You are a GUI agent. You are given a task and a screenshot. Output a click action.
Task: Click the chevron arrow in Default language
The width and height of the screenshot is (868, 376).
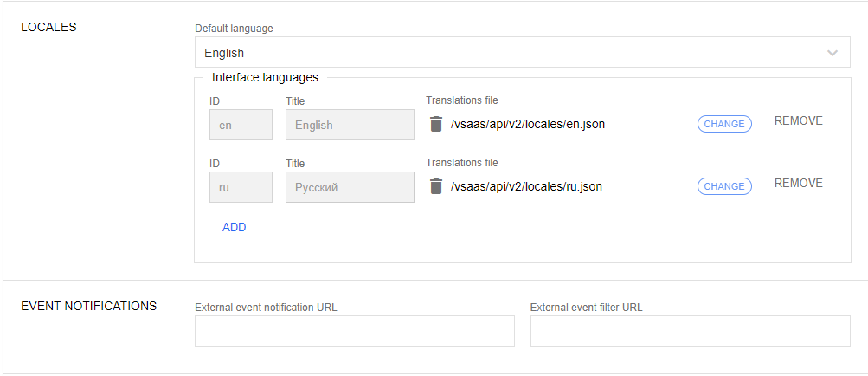(x=833, y=53)
